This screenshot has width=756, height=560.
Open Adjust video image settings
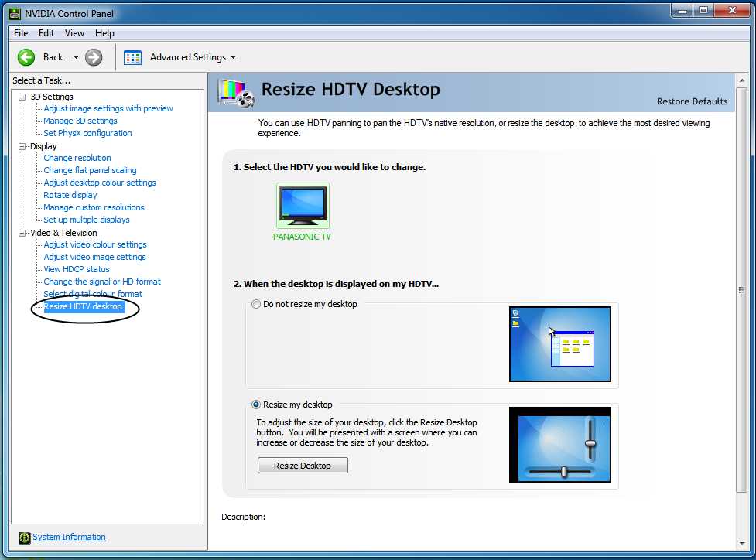(94, 258)
